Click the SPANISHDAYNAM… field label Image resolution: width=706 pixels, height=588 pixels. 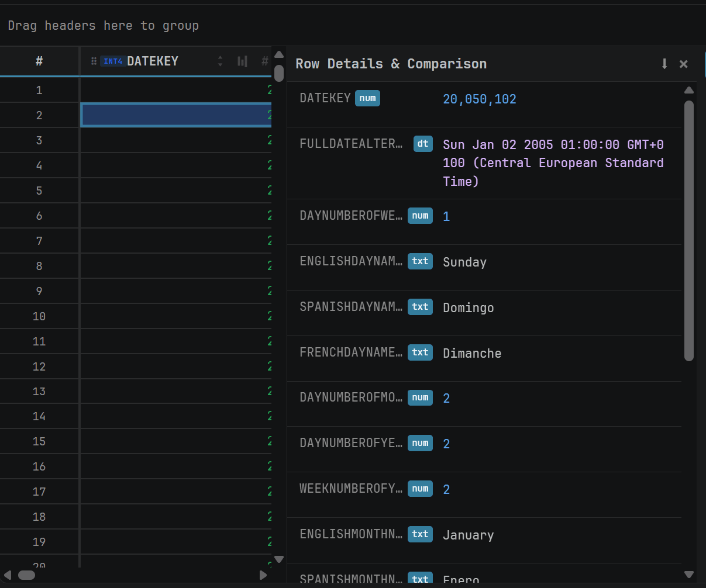tap(351, 307)
